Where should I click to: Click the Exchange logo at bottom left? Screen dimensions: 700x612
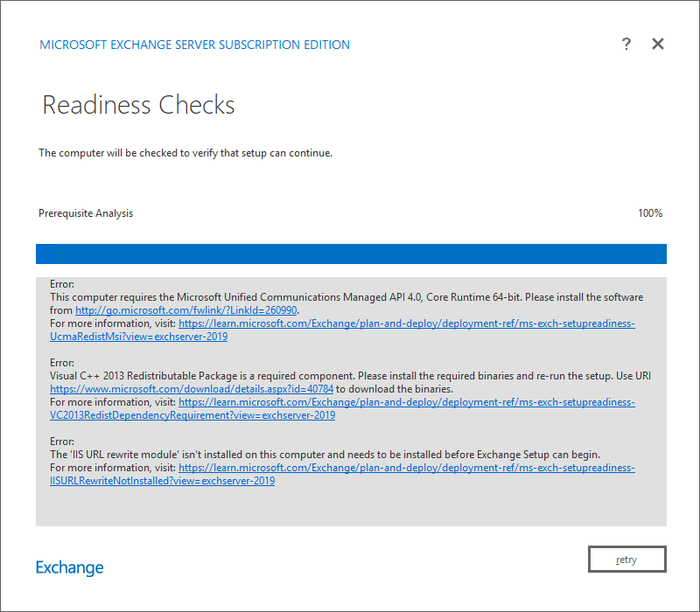point(69,567)
